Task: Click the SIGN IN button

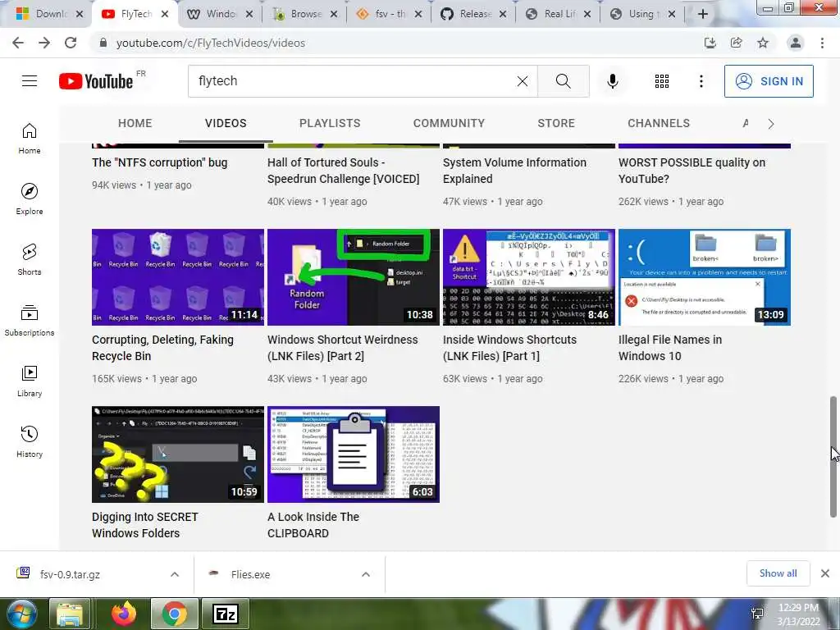Action: (769, 81)
